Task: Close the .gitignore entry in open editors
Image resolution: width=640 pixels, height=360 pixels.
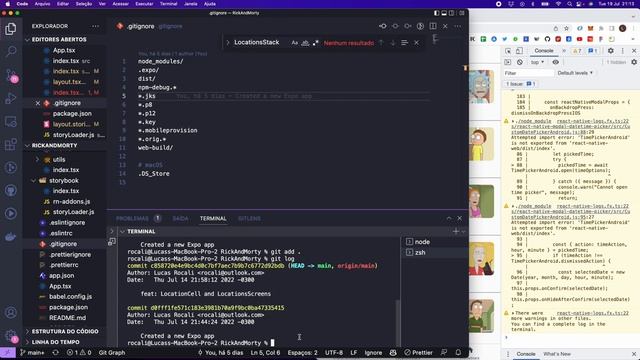Action: 38,103
